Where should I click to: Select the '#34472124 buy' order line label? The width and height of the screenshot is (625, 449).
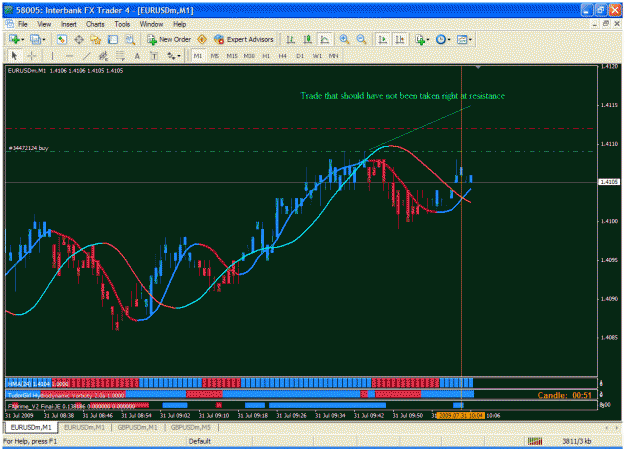(x=28, y=148)
